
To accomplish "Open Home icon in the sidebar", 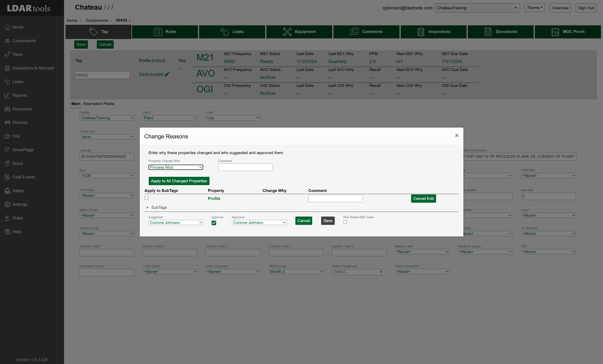I will (x=7, y=27).
